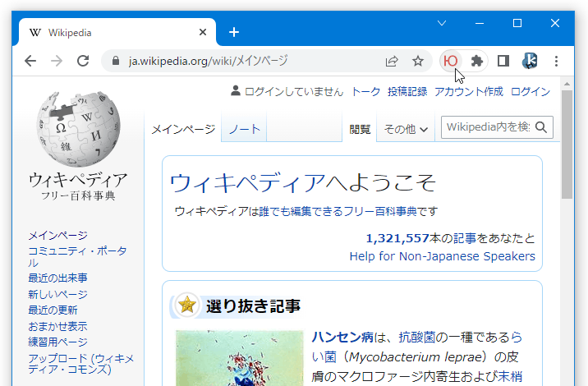Open 練習用ページ sidebar link

pos(57,342)
